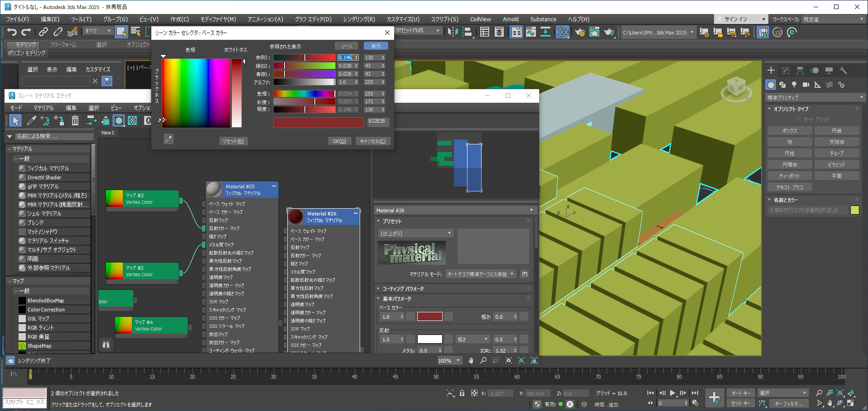
Task: Click the OK(O) button in color selector
Action: click(x=339, y=141)
